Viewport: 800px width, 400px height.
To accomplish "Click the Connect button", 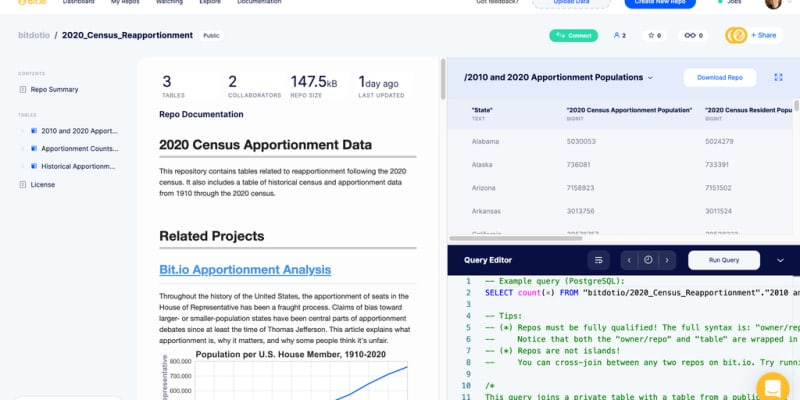I will 573,36.
